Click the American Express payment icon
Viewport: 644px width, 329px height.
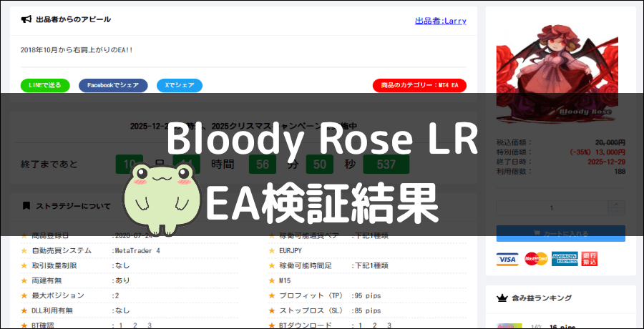pyautogui.click(x=564, y=258)
